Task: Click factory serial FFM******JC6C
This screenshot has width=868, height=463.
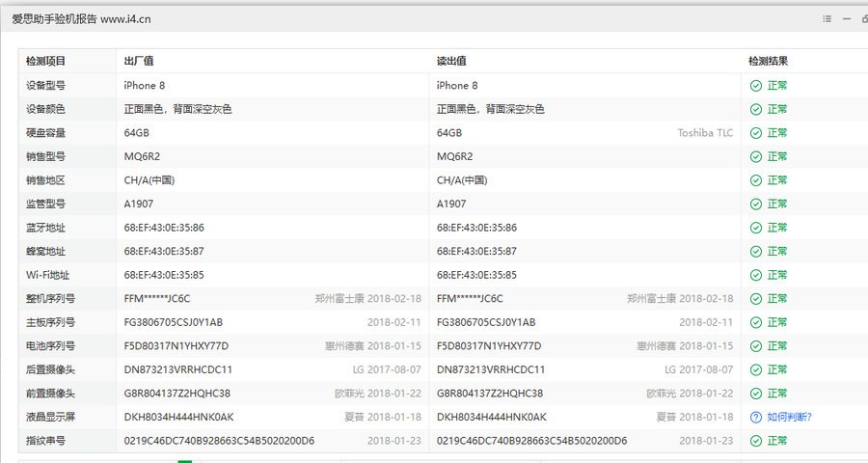Action: pos(157,298)
